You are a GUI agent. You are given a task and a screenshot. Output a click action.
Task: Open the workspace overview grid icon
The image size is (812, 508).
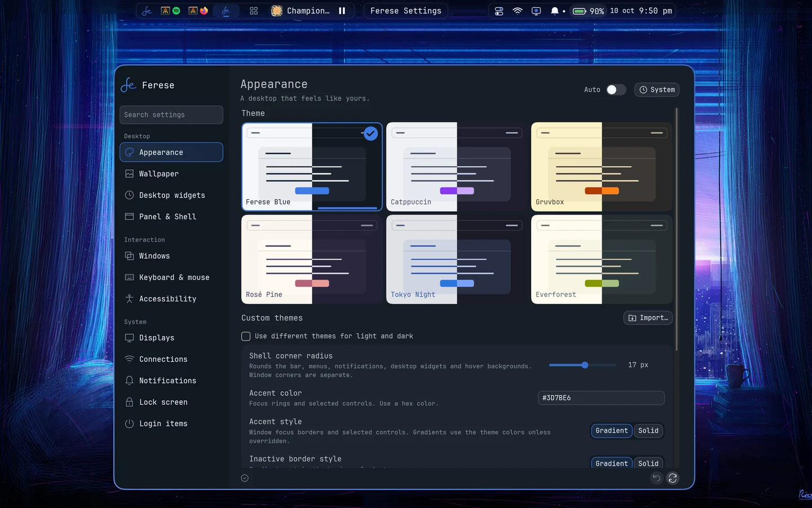click(x=254, y=11)
